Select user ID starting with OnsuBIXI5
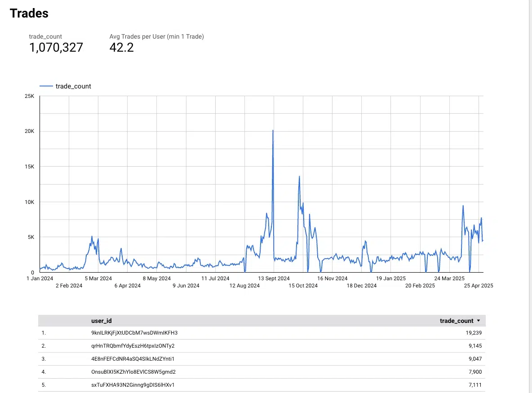 click(133, 372)
